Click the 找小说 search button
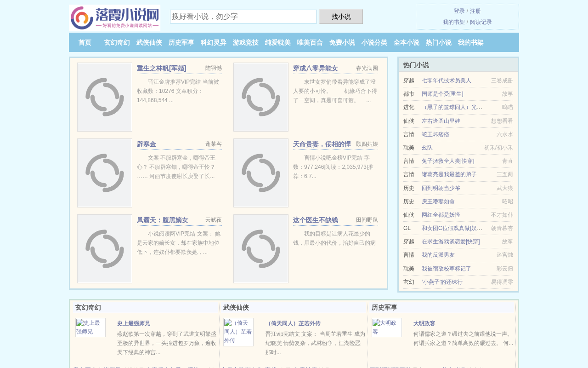The height and width of the screenshot is (368, 588). click(341, 17)
